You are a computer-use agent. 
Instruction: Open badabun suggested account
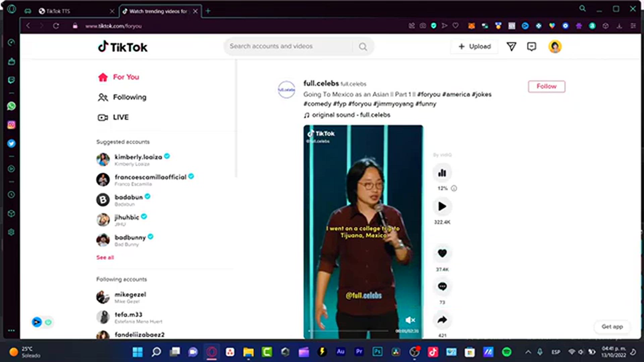point(123,200)
